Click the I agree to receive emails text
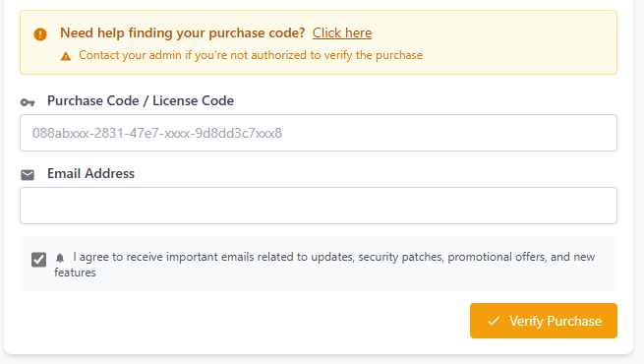Screen dimensions: 644x364 324,265
